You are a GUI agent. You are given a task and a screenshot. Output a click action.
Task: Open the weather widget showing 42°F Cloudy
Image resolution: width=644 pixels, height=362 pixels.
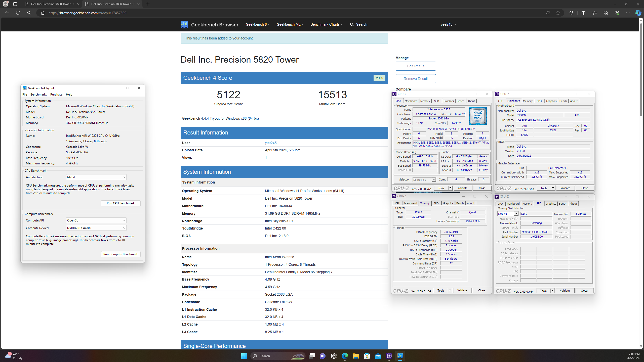[x=14, y=356]
